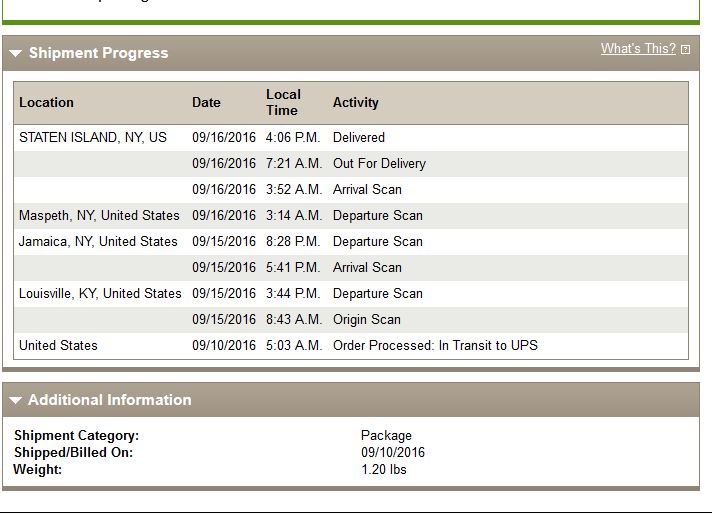Screen dimensions: 712x515
Task: Select the Date column header
Action: (x=206, y=103)
